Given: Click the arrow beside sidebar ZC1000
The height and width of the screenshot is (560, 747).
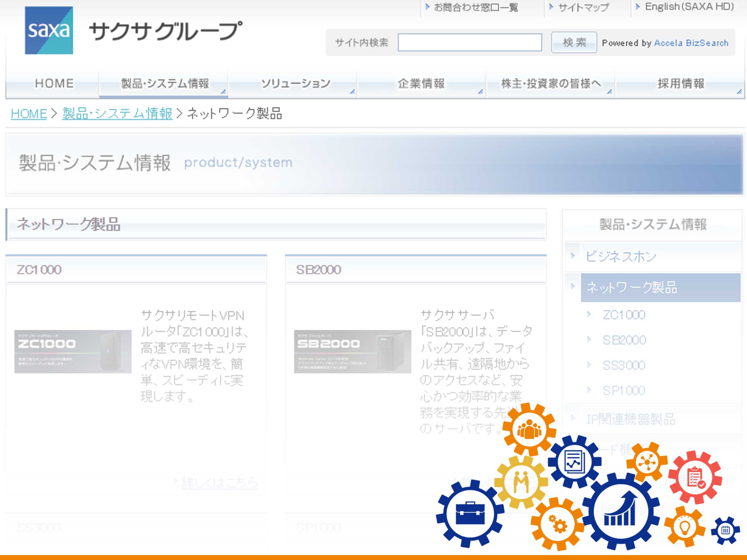Looking at the screenshot, I should (x=589, y=314).
